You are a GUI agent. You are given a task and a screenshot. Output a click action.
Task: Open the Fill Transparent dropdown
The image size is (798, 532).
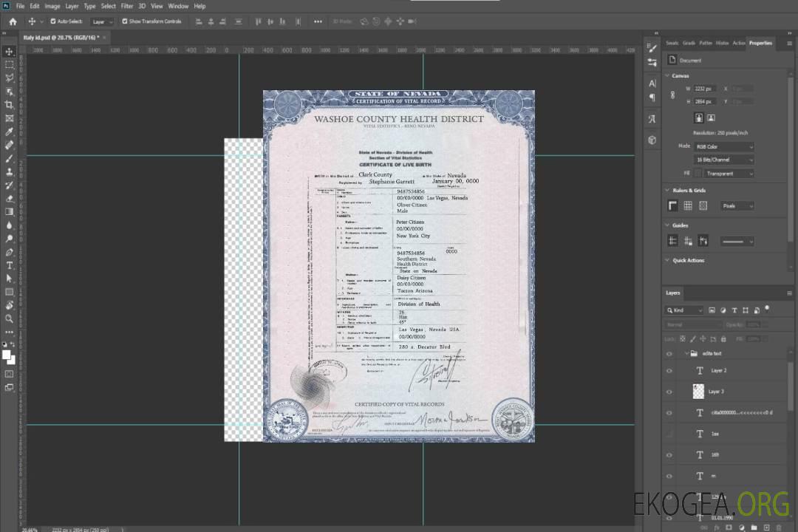tap(729, 174)
